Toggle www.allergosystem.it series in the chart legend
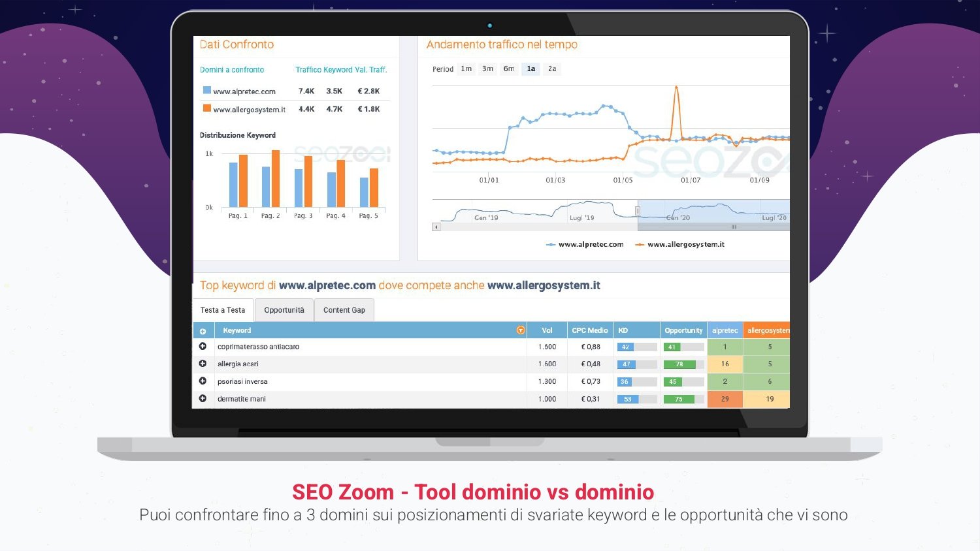The width and height of the screenshot is (980, 551). point(679,244)
